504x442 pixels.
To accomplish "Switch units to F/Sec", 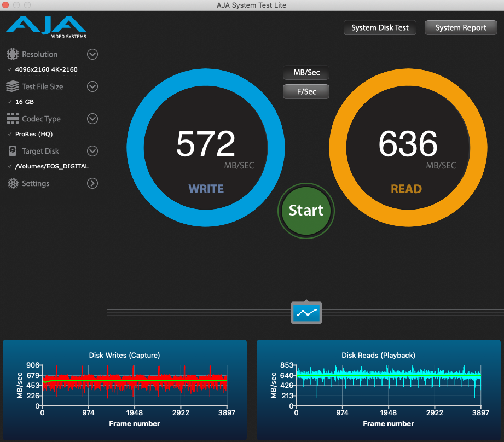I will click(306, 91).
